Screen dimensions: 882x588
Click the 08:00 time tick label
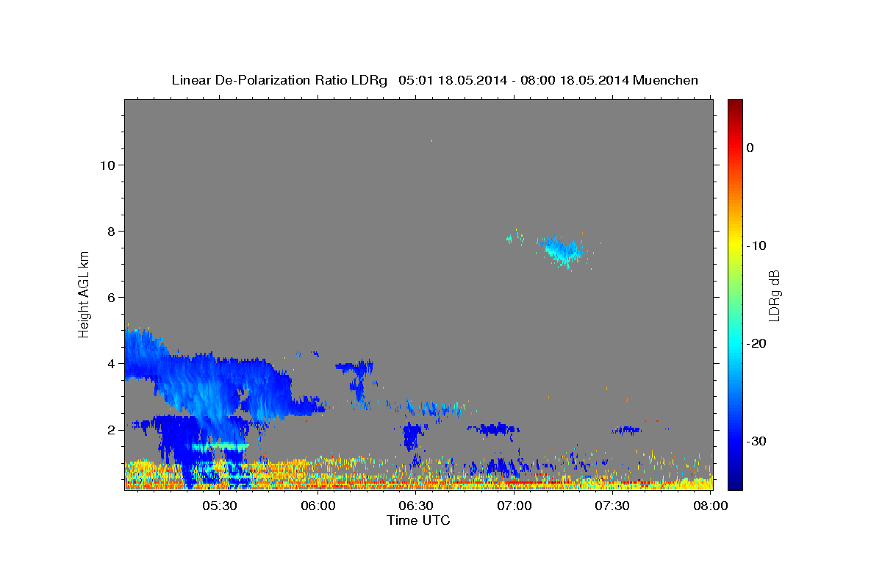[x=711, y=506]
